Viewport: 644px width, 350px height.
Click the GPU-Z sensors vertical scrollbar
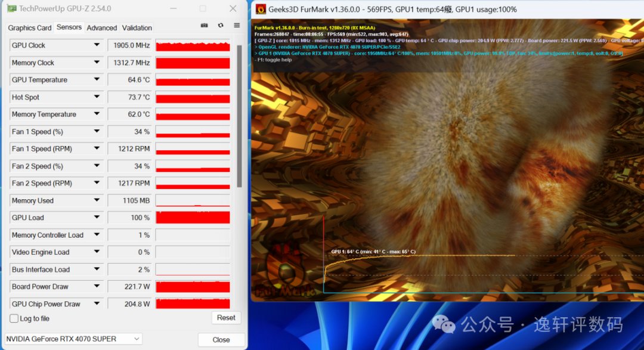tap(239, 116)
